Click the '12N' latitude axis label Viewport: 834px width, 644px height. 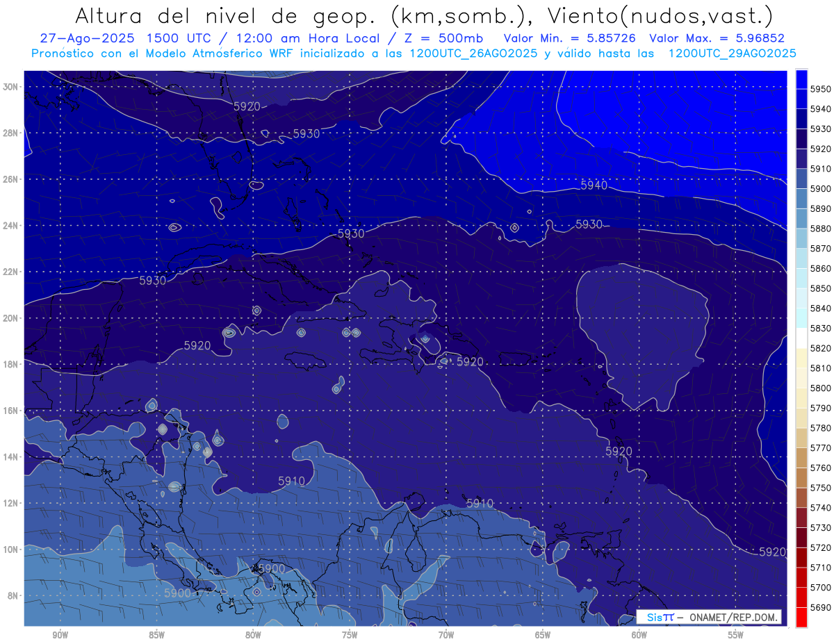click(12, 503)
